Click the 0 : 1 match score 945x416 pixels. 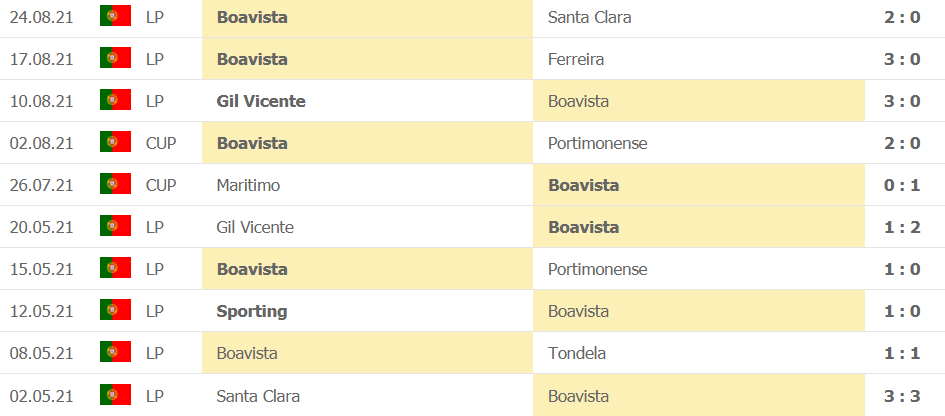pos(902,185)
